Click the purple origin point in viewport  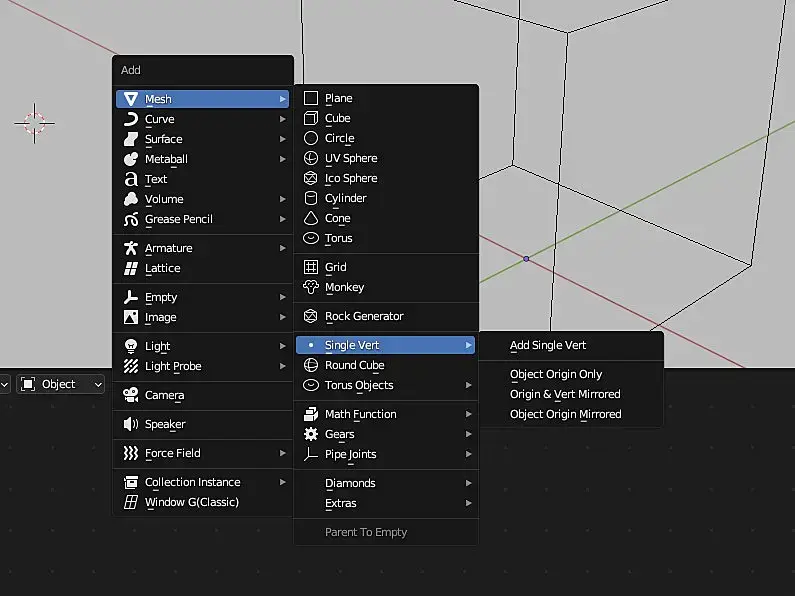click(526, 259)
